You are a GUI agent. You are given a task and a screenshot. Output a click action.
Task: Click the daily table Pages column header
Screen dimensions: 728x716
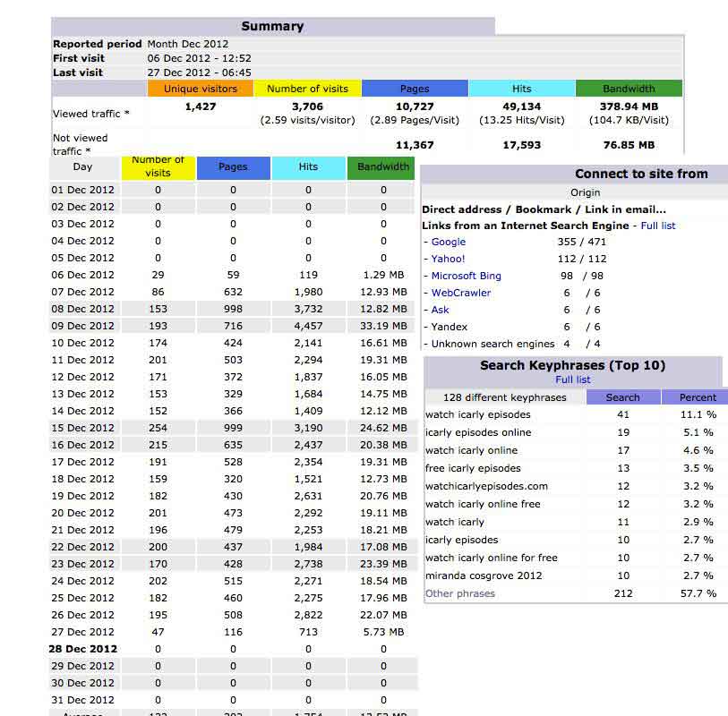[x=233, y=167]
